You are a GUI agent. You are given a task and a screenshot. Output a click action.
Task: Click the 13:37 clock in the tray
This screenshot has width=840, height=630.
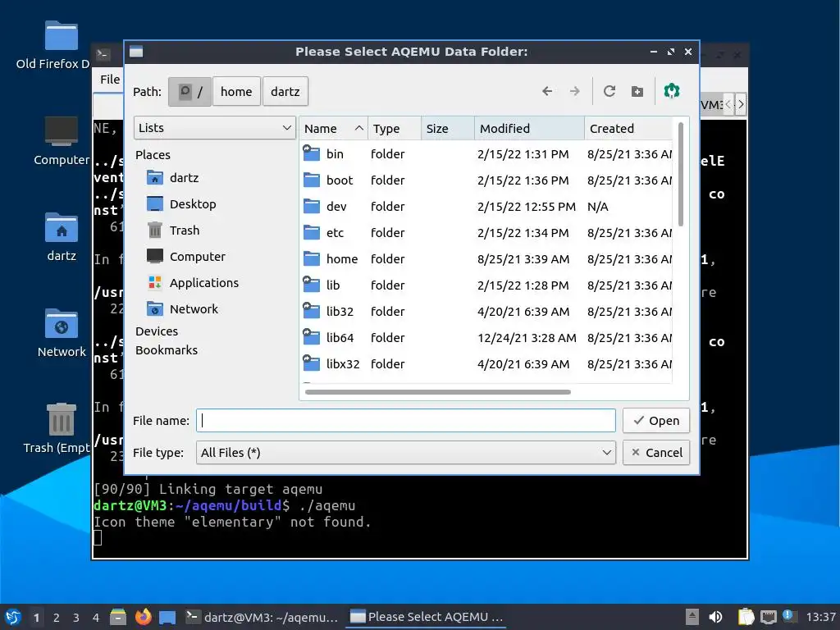820,617
